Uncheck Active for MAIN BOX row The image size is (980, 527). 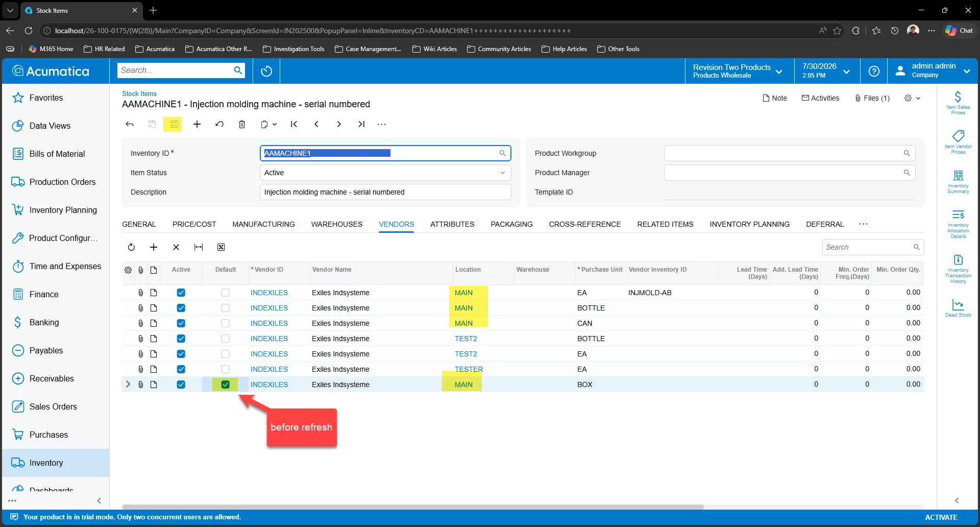(x=181, y=385)
